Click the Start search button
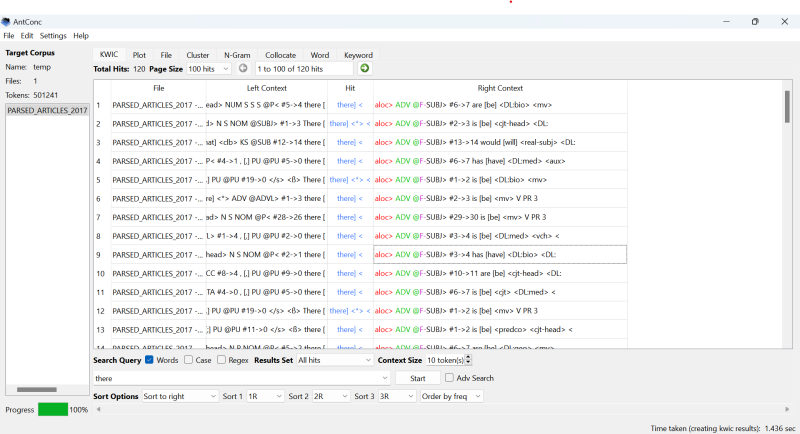This screenshot has height=434, width=800. coord(417,378)
